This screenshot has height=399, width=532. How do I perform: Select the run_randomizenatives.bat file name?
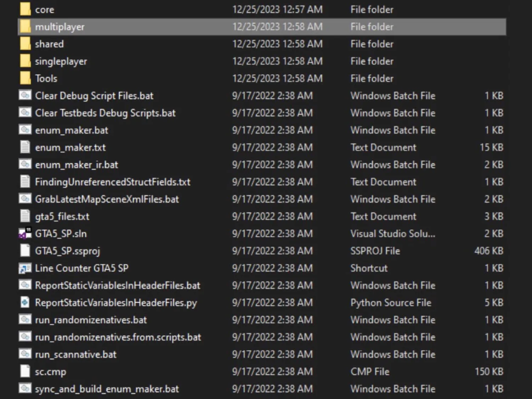(91, 320)
